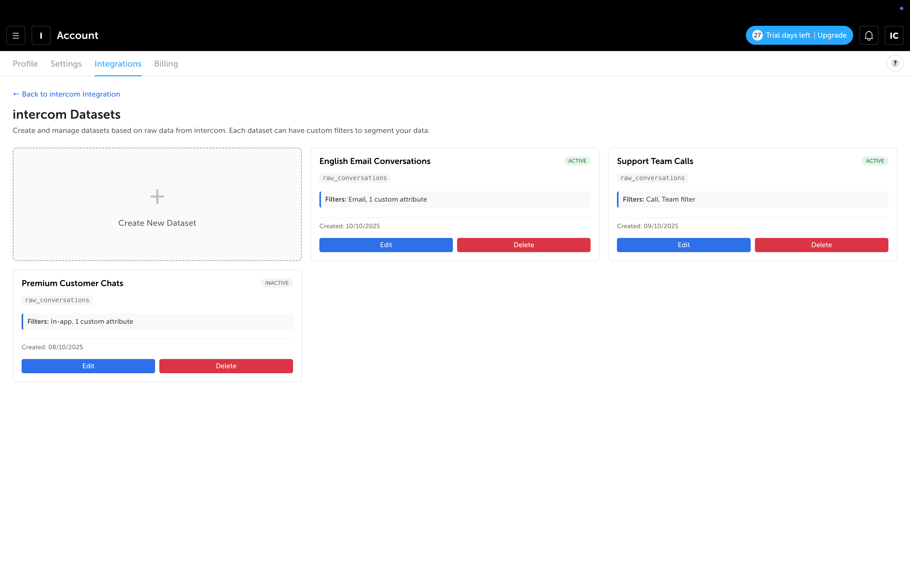This screenshot has width=910, height=588.
Task: Open the notifications bell icon
Action: pos(868,35)
